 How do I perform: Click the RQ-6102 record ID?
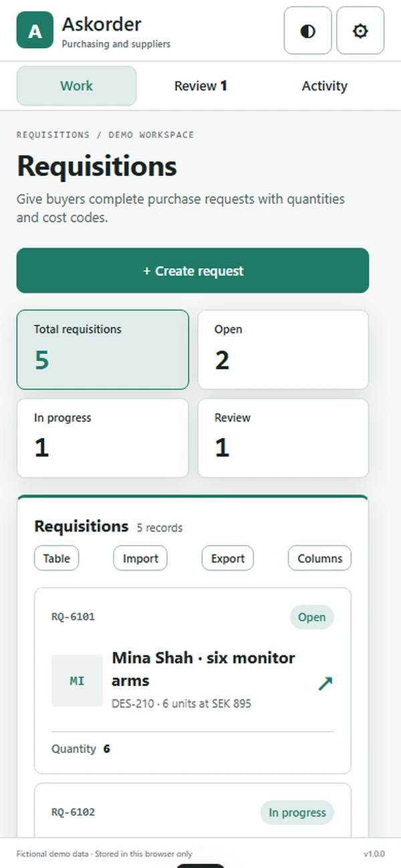tap(73, 812)
